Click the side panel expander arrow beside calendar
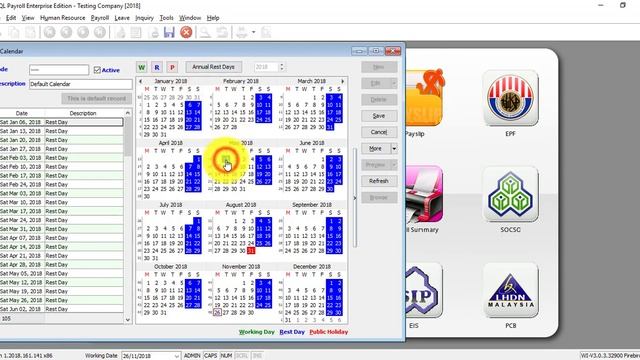 click(354, 198)
